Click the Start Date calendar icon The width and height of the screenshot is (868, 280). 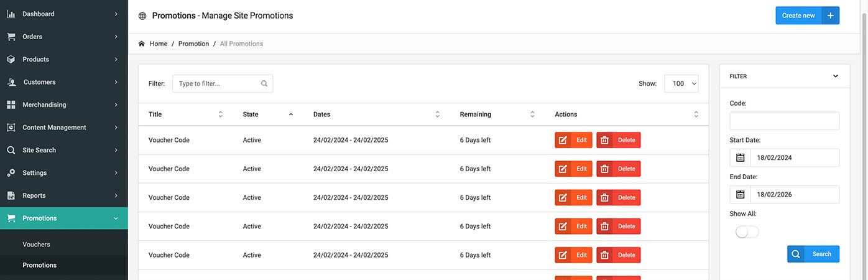(740, 158)
